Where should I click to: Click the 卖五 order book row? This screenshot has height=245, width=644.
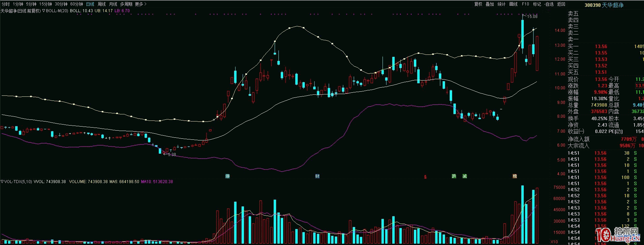(x=606, y=14)
